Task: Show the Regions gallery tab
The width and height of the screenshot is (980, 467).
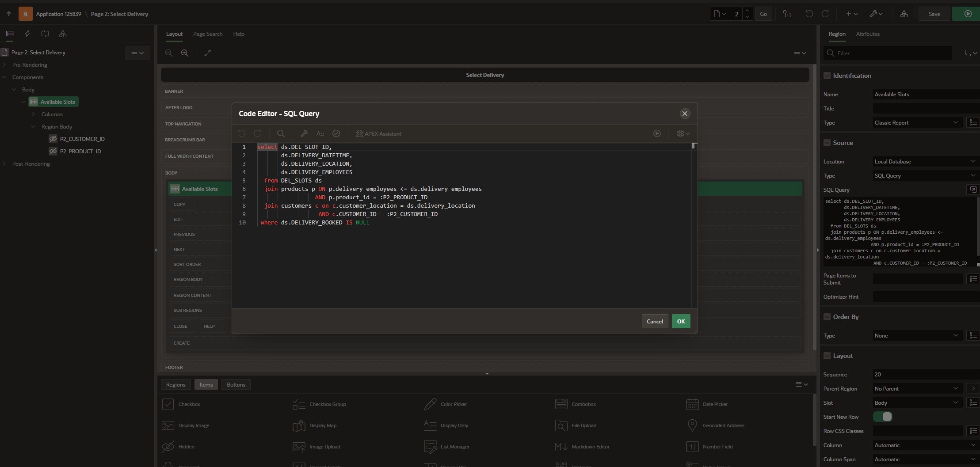Action: click(x=175, y=384)
